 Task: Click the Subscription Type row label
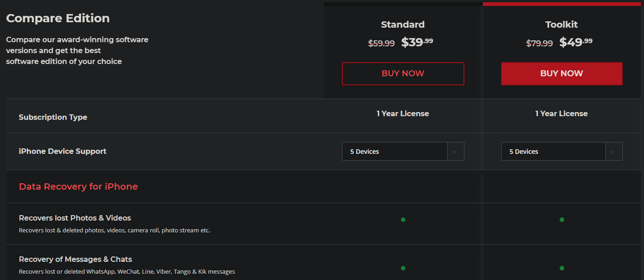click(x=53, y=117)
